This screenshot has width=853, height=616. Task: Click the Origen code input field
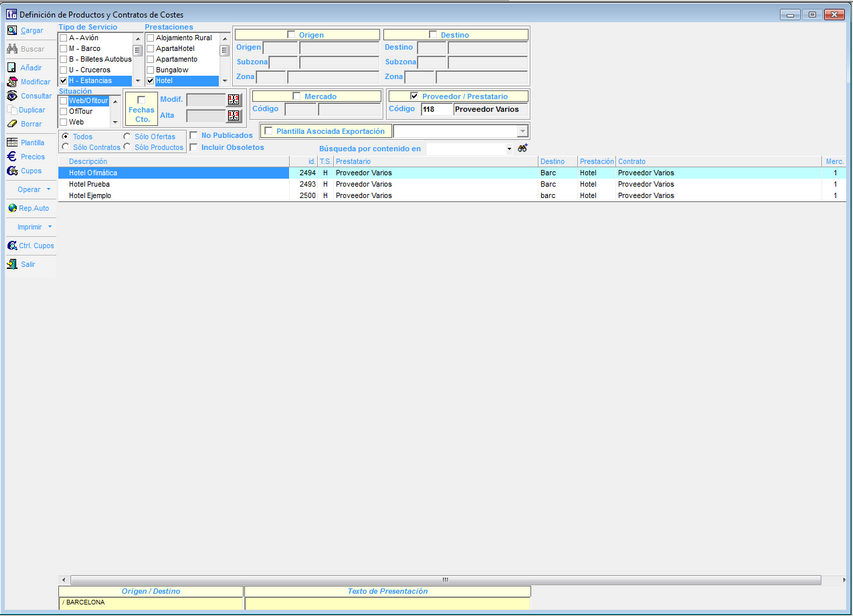tap(280, 48)
